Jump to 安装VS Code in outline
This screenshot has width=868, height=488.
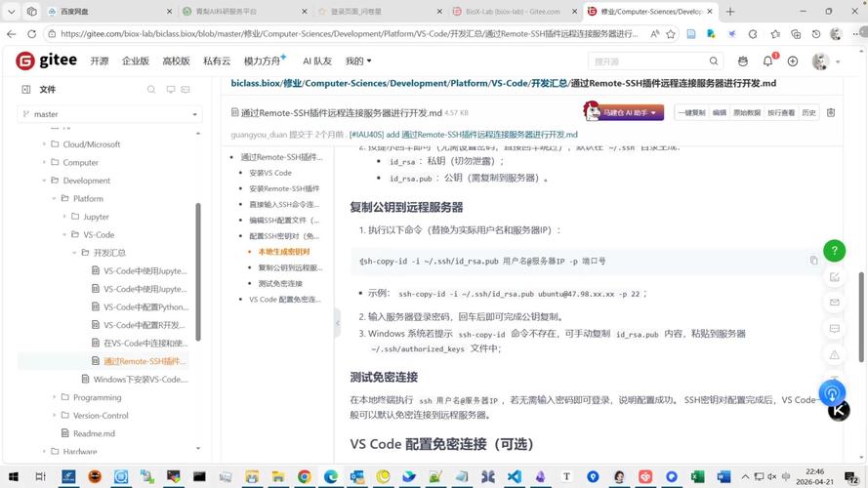click(270, 173)
